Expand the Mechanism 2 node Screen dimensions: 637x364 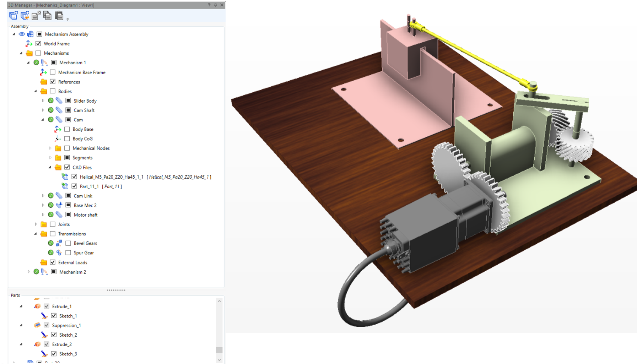coord(29,272)
